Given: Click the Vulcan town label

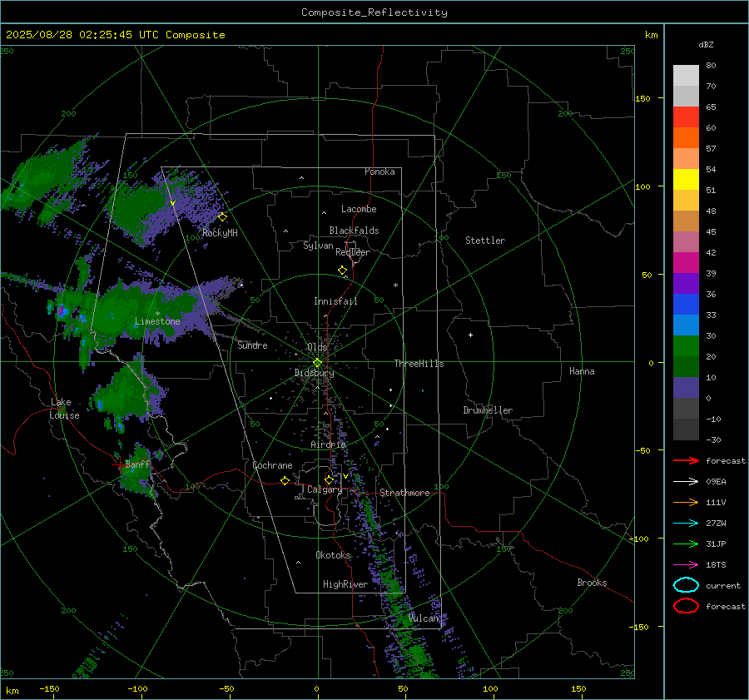Looking at the screenshot, I should click(x=423, y=618).
